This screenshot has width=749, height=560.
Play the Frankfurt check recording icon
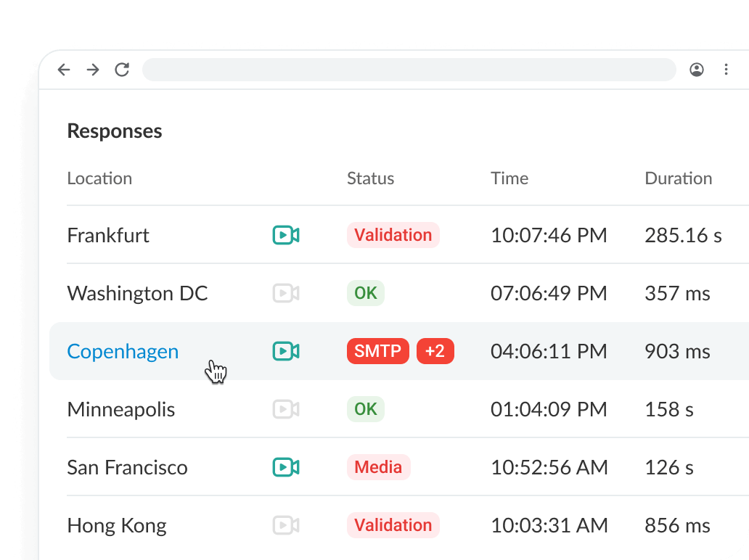point(286,235)
